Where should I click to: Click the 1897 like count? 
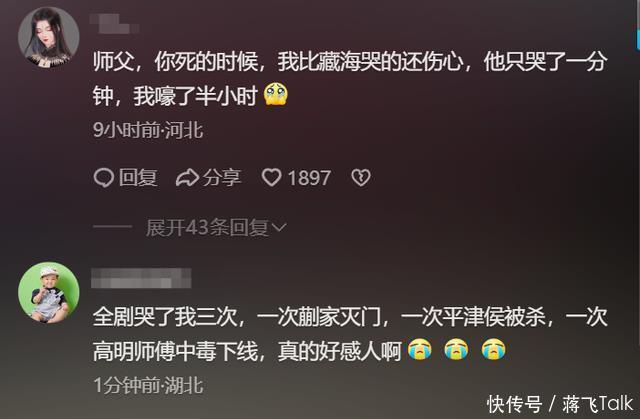tap(309, 178)
